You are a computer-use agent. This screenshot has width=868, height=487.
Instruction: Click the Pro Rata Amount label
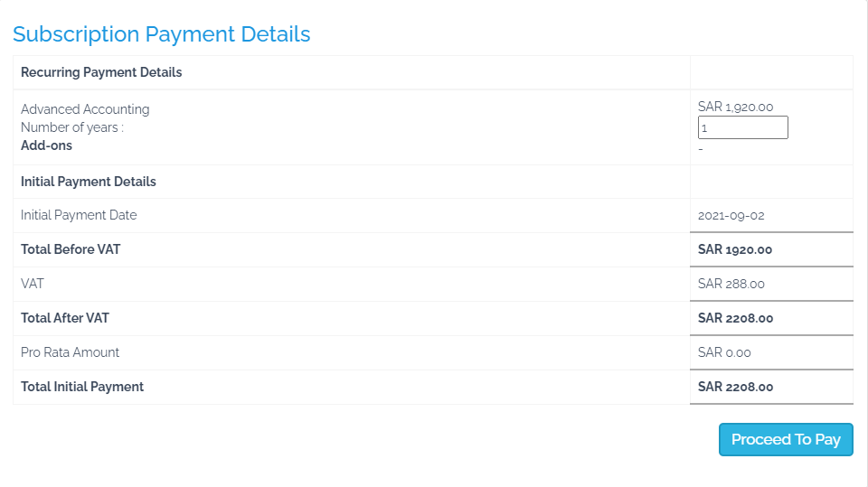70,352
